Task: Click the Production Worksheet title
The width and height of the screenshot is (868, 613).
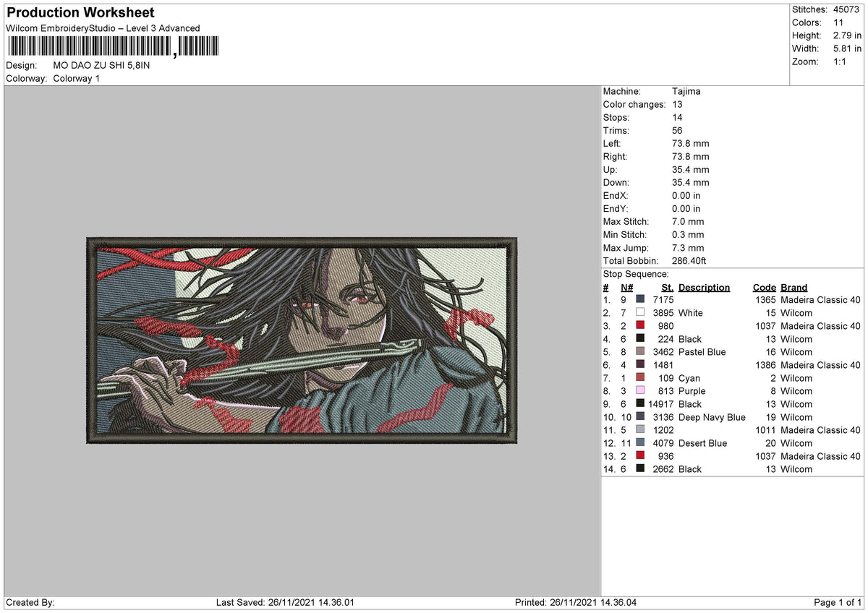Action: pos(80,13)
